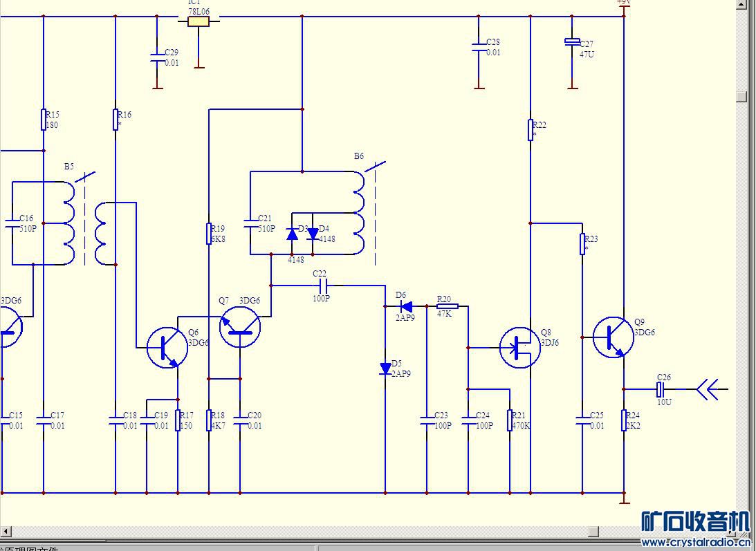The image size is (756, 551).
Task: Click resistor R22 symbol
Action: click(x=531, y=130)
